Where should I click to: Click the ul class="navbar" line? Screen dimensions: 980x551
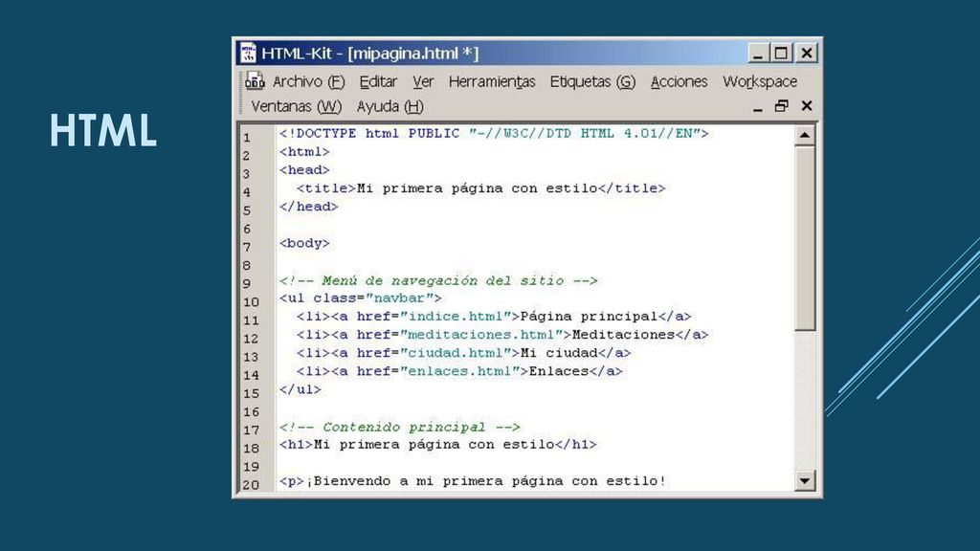[361, 298]
